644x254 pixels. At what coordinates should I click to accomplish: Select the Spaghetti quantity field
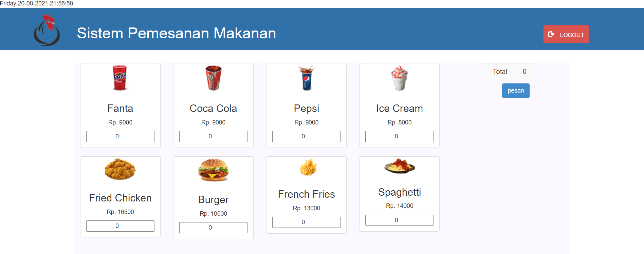pos(399,220)
